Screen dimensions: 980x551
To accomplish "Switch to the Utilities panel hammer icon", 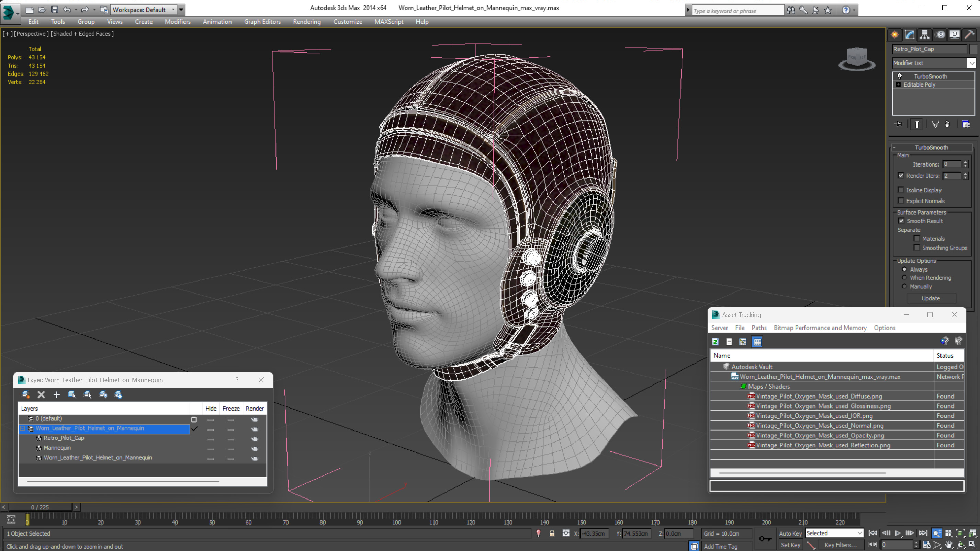I will 969,35.
